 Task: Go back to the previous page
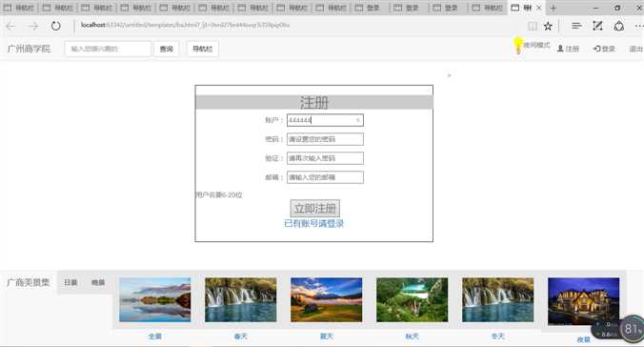pyautogui.click(x=11, y=26)
